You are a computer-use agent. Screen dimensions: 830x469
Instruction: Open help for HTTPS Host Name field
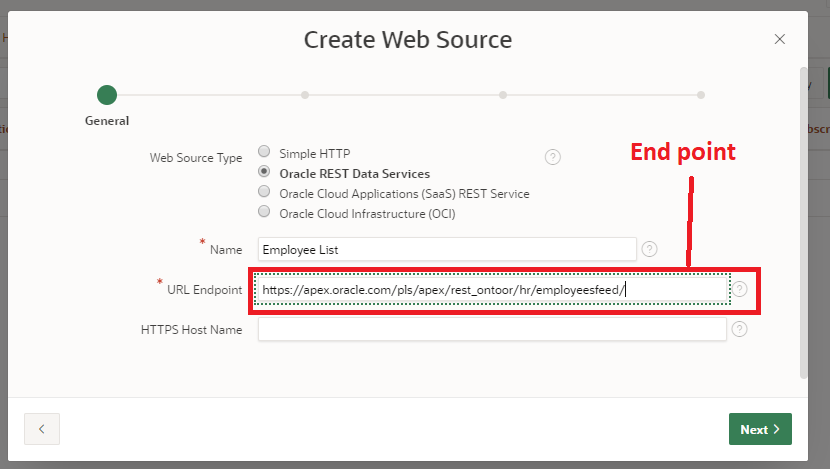coord(740,329)
